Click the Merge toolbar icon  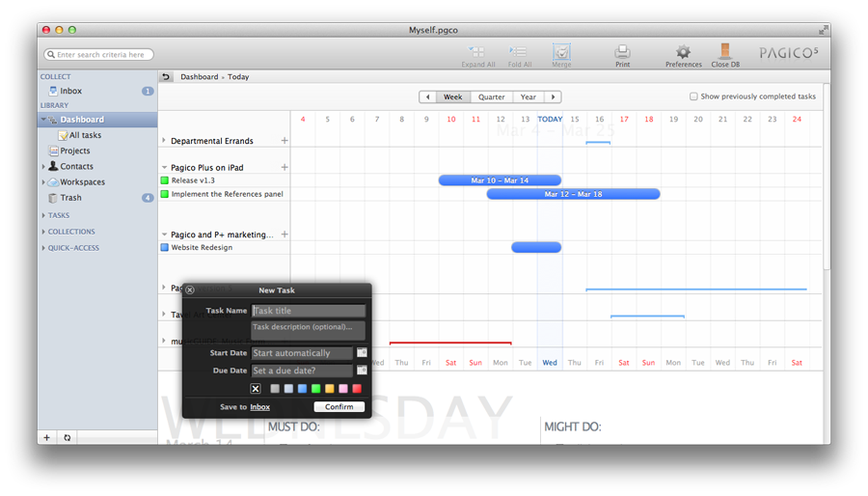(561, 52)
